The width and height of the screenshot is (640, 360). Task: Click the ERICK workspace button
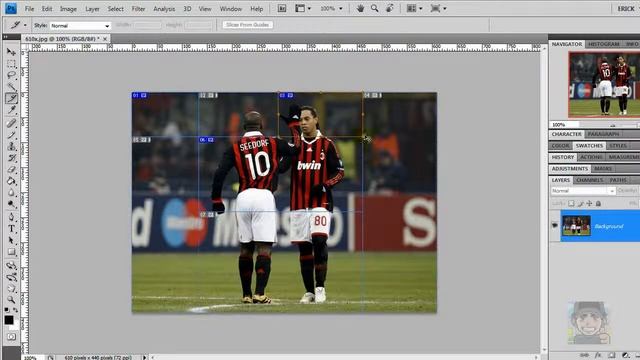point(625,9)
